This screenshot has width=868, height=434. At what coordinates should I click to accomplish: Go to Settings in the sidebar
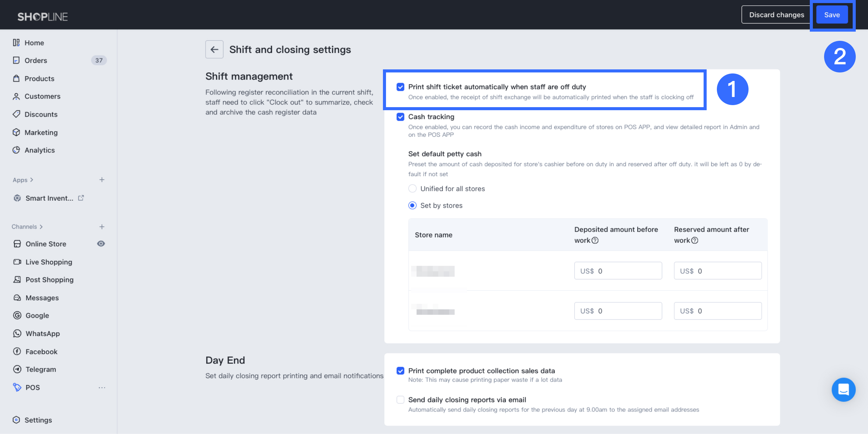pyautogui.click(x=38, y=420)
